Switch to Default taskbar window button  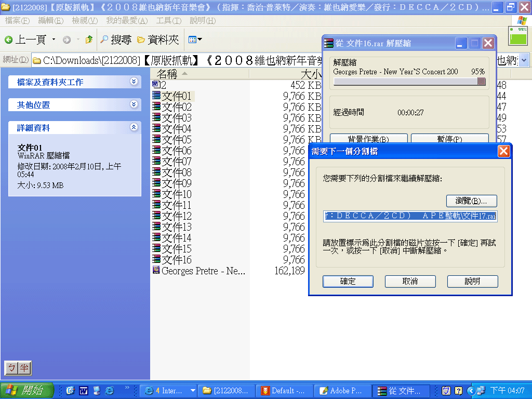pyautogui.click(x=285, y=391)
